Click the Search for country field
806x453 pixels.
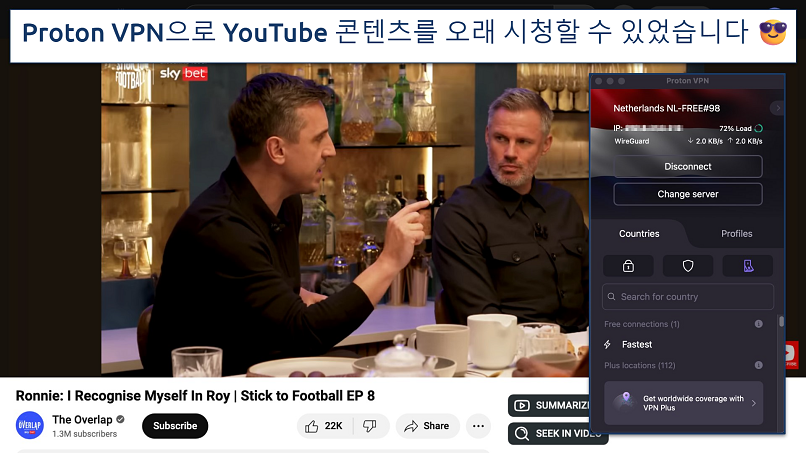[688, 297]
